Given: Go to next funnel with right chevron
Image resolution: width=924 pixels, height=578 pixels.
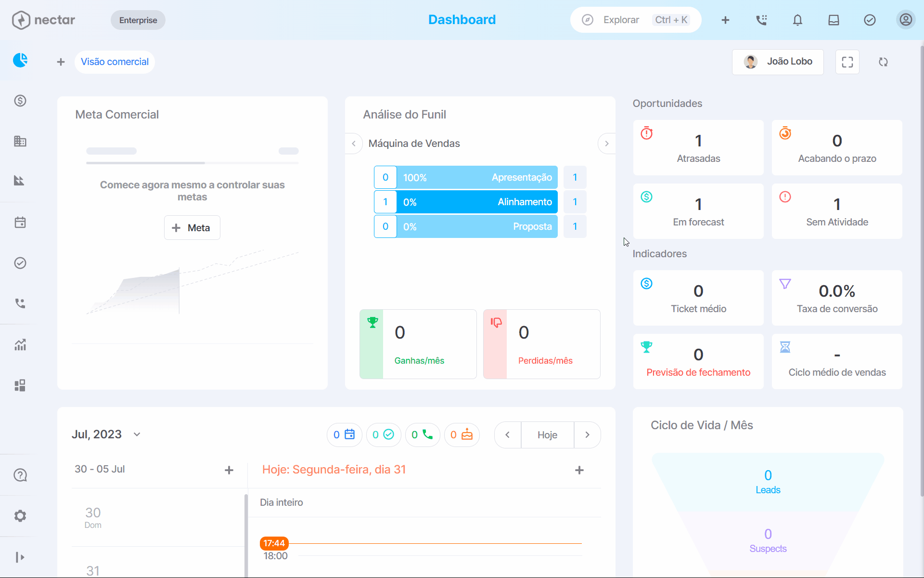Looking at the screenshot, I should pos(606,144).
